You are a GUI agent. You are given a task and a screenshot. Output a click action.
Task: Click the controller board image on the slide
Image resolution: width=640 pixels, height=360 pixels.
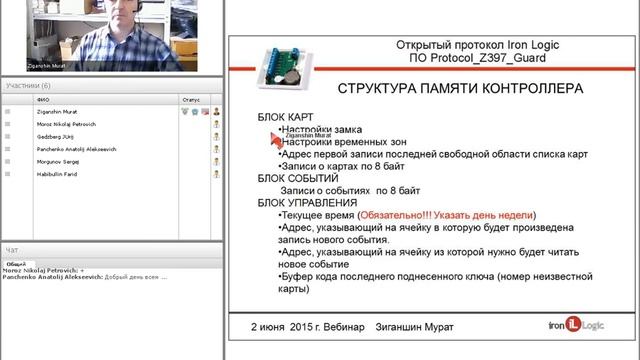(x=285, y=68)
